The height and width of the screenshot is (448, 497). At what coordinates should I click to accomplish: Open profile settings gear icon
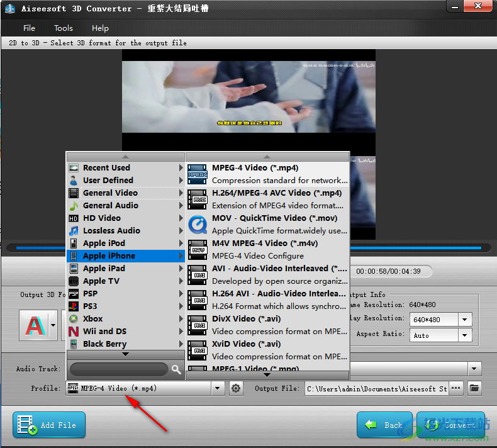tap(236, 388)
